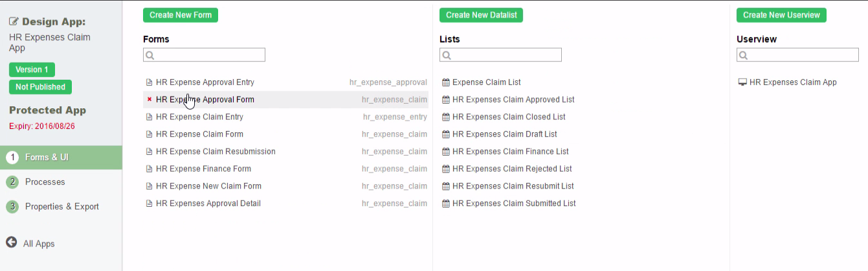Screen dimensions: 868x271
Task: Open the Properties & Export section
Action: pos(61,207)
